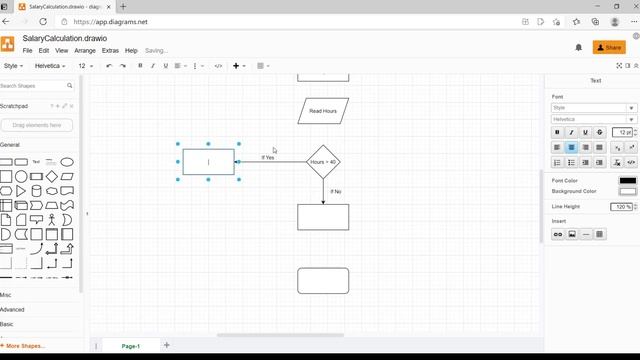
Task: Click the HTML code icon in the toolbar
Action: point(218,66)
